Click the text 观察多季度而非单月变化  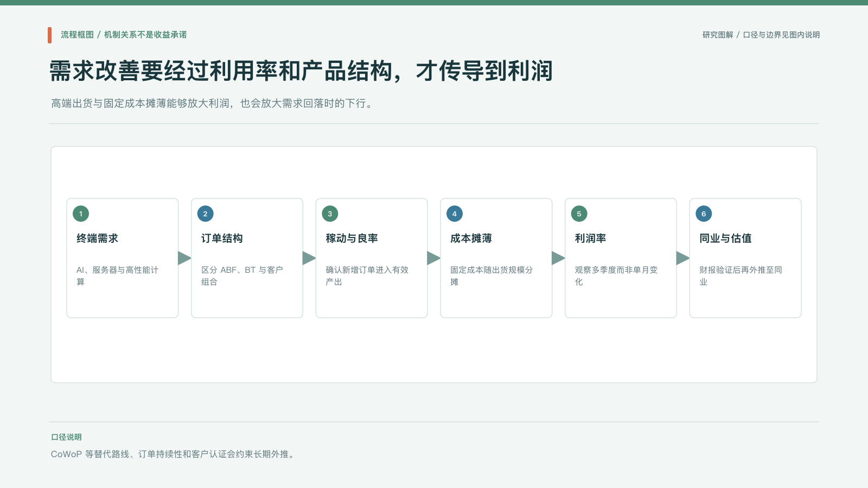coord(616,275)
